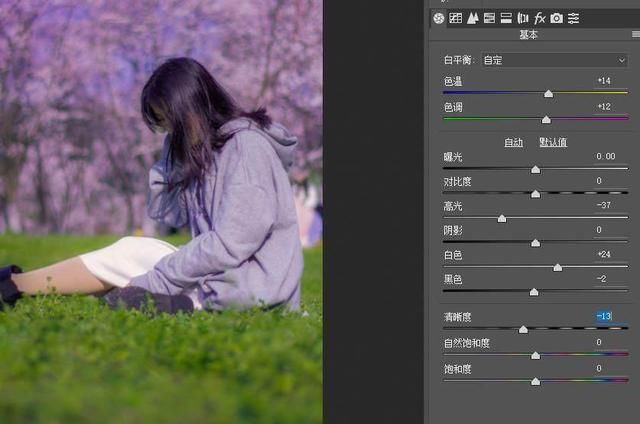Click the 清晰度 slider handle
640x424 pixels.
coord(523,330)
